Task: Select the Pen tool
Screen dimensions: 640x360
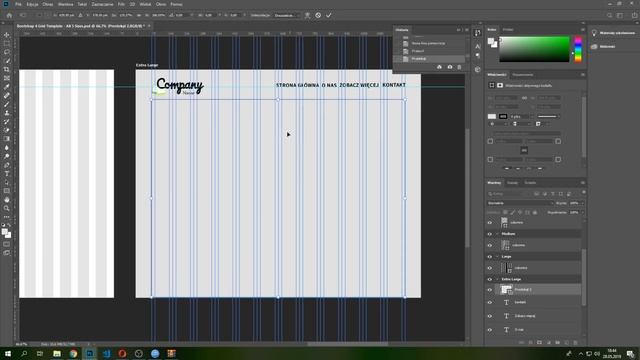Action: [x=7, y=165]
